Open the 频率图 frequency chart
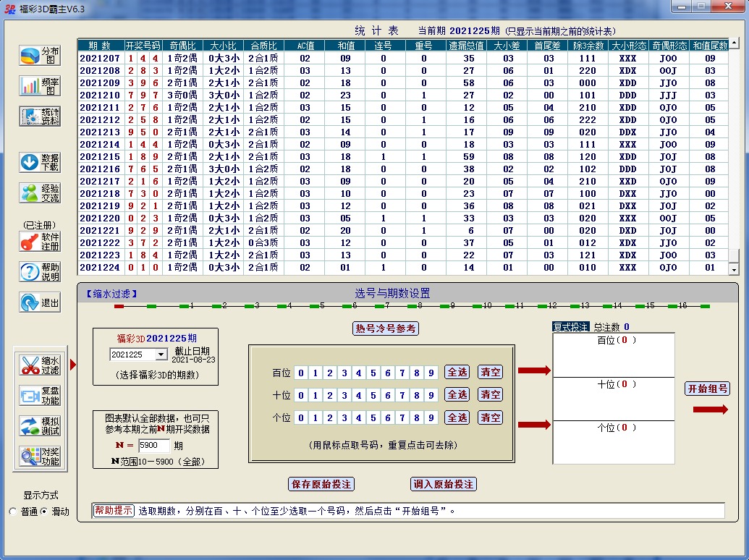The image size is (749, 560). 40,86
